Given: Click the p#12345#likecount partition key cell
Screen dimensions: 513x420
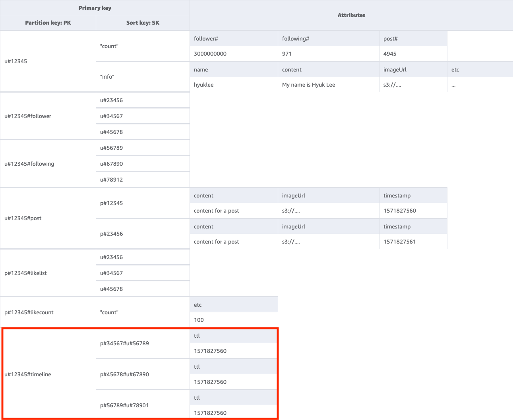Looking at the screenshot, I should (29, 312).
